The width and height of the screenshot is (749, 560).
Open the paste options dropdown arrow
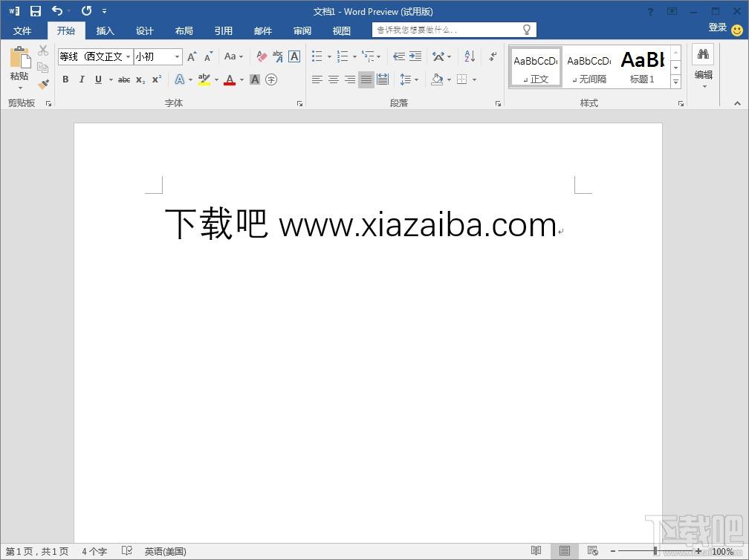click(20, 88)
